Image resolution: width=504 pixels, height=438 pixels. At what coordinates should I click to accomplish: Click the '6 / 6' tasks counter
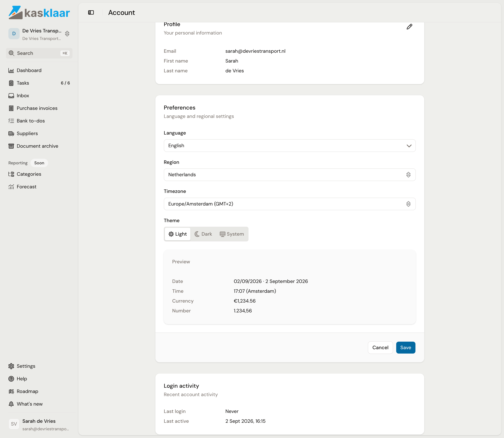pos(65,83)
